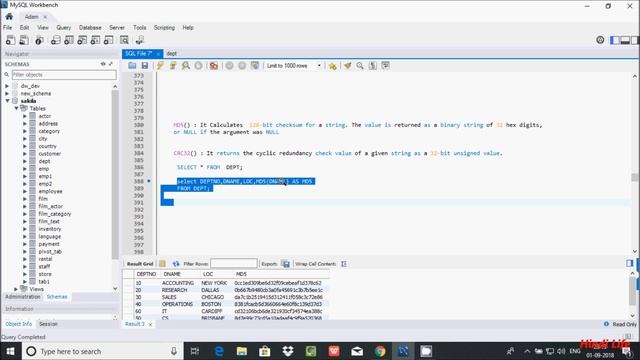The image size is (640, 360).
Task: Click the stop query execution icon
Action: [198, 66]
